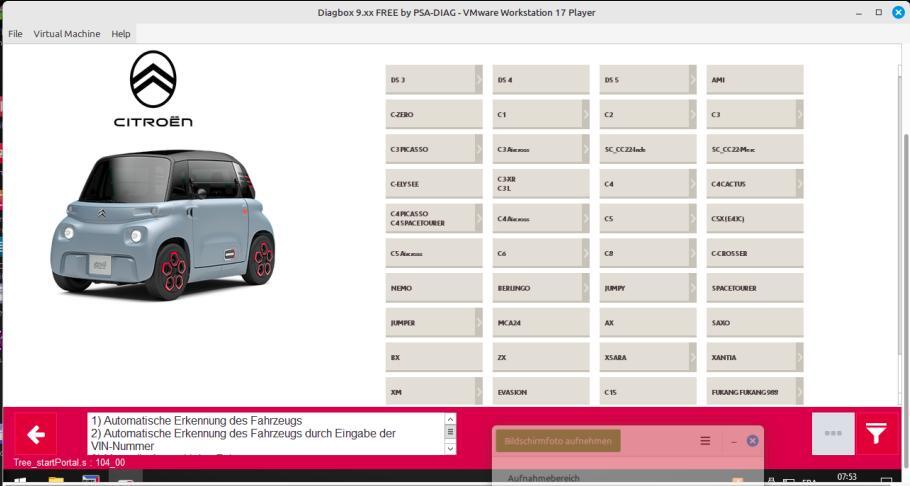910x486 pixels.
Task: Choose the C-ZERO model
Action: (x=434, y=114)
